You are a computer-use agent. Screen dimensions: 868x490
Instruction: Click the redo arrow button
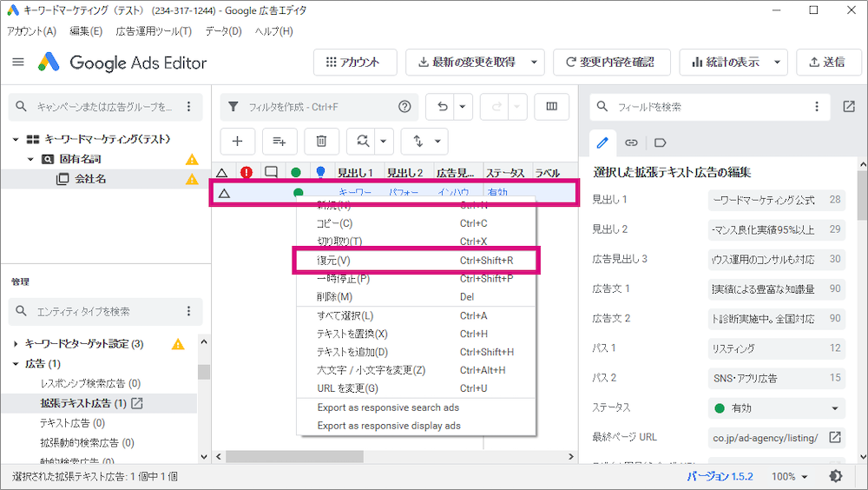[496, 106]
